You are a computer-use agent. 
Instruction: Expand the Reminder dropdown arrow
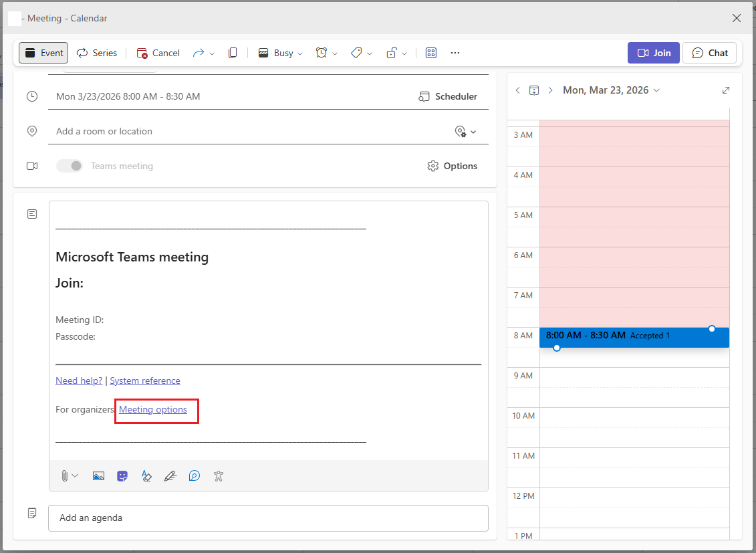click(x=335, y=53)
